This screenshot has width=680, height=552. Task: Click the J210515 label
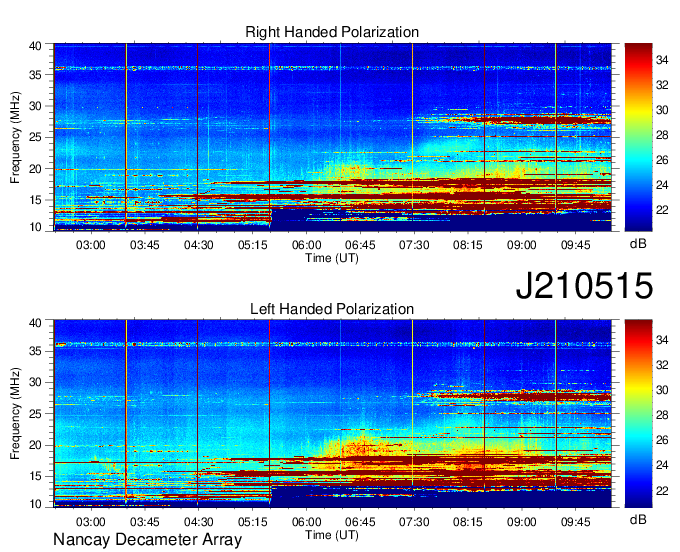coord(584,286)
